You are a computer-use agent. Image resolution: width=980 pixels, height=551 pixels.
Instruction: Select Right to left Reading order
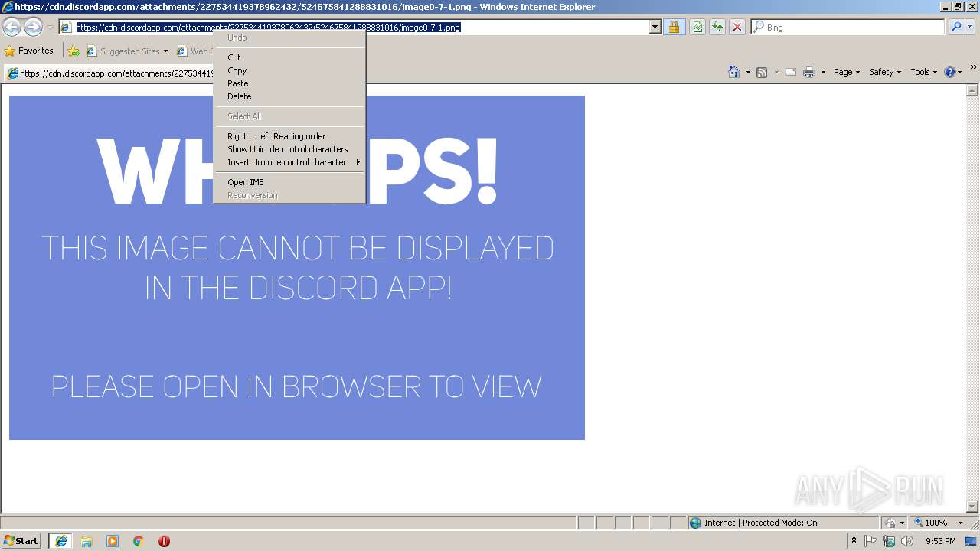(289, 136)
